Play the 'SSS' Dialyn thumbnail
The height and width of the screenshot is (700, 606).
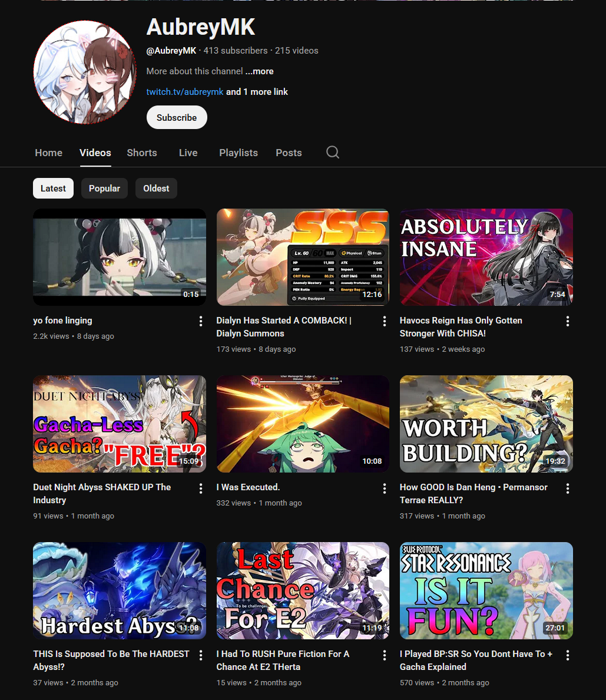click(303, 257)
